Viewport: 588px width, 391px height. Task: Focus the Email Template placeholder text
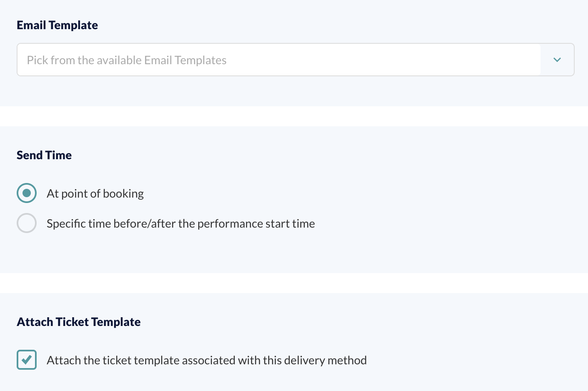pos(127,60)
